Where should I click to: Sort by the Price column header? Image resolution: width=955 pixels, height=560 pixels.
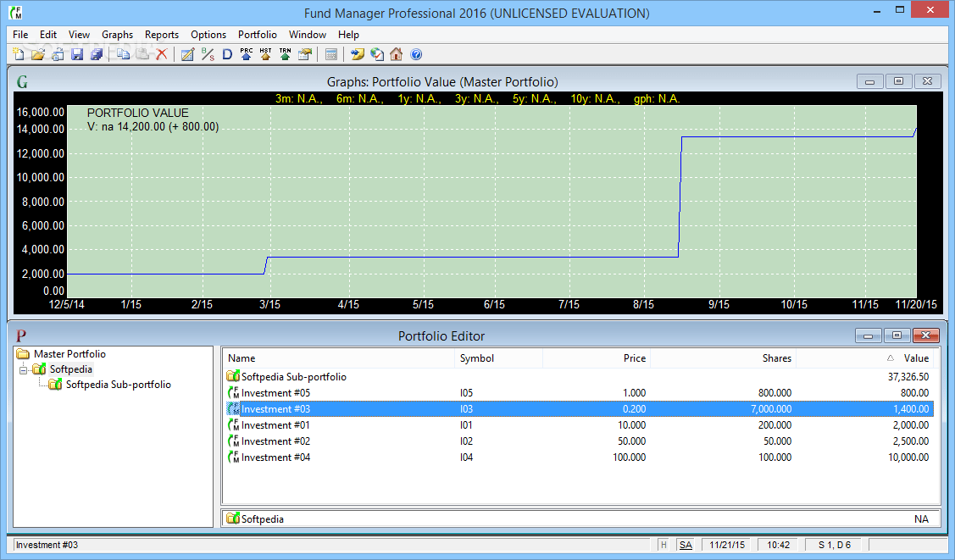597,358
